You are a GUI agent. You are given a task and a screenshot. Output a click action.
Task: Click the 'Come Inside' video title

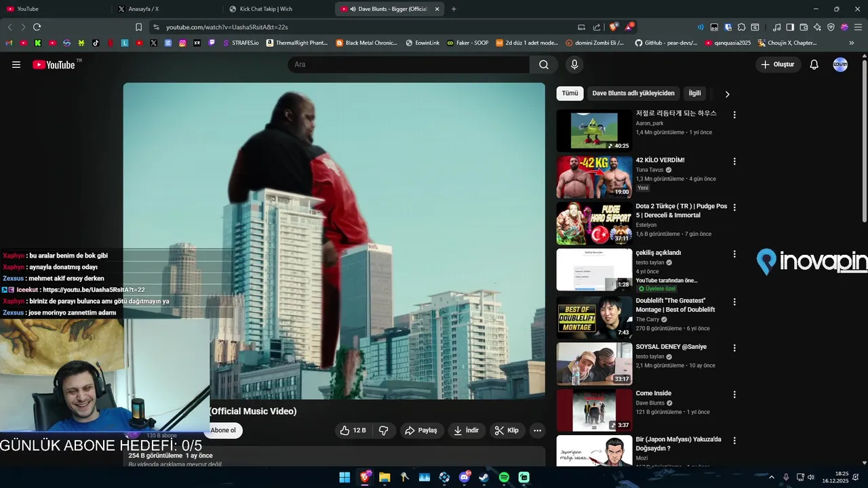point(653,393)
